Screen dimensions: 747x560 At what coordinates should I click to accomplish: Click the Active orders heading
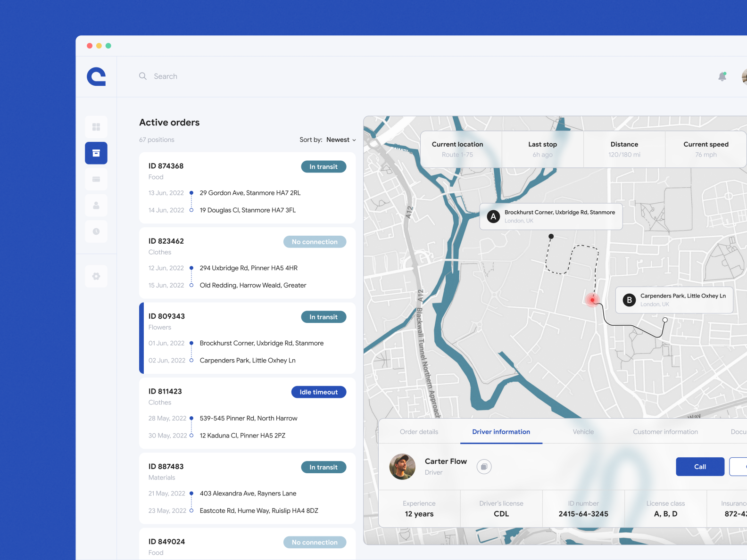169,123
